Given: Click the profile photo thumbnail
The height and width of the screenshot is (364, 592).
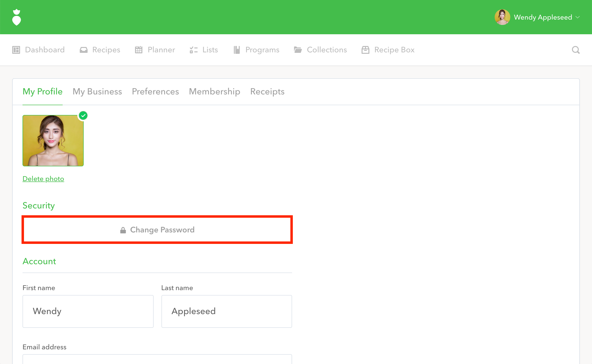Looking at the screenshot, I should pyautogui.click(x=53, y=141).
